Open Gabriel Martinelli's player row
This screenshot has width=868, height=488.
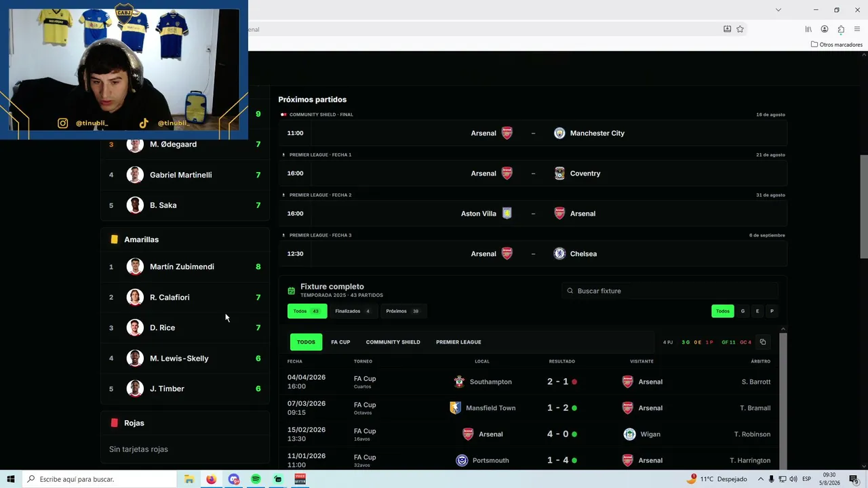pos(185,175)
